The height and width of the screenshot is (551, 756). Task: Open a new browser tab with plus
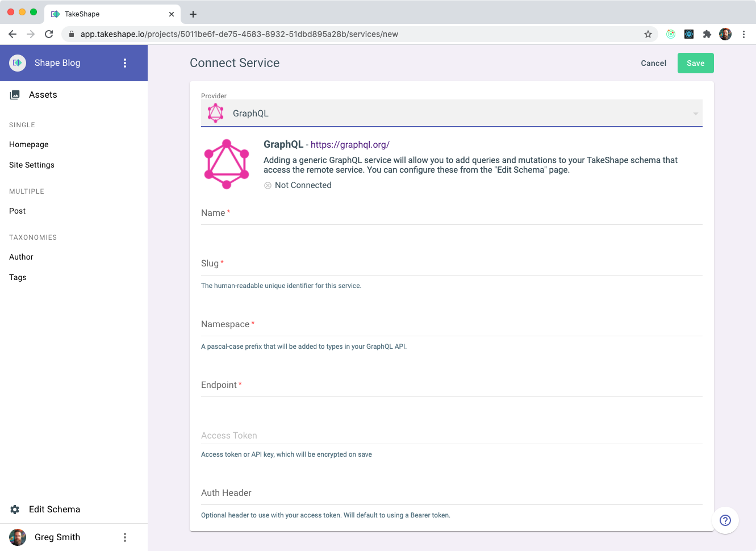[193, 14]
